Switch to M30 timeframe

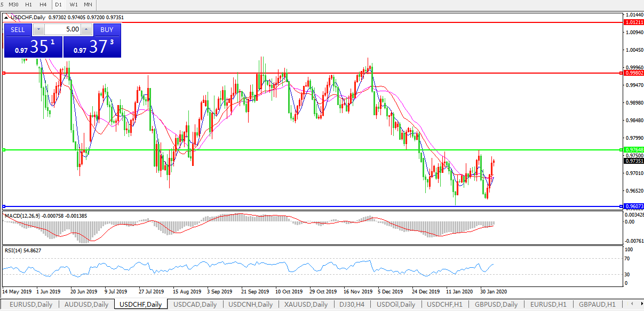[x=14, y=4]
